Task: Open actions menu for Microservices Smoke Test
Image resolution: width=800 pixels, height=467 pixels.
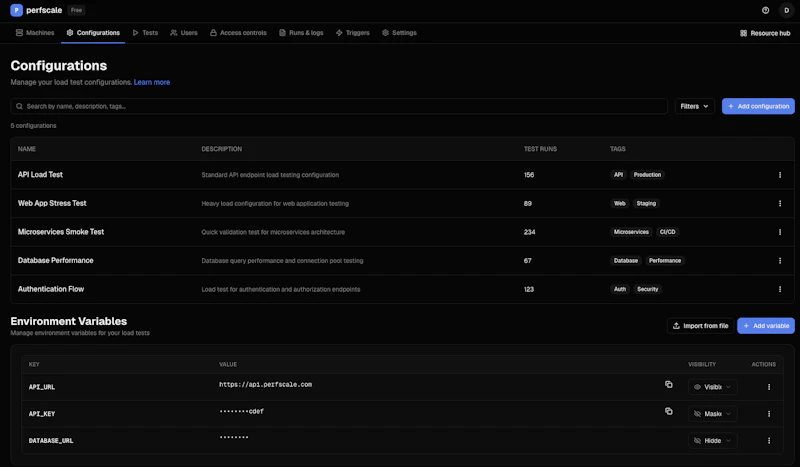Action: point(780,232)
